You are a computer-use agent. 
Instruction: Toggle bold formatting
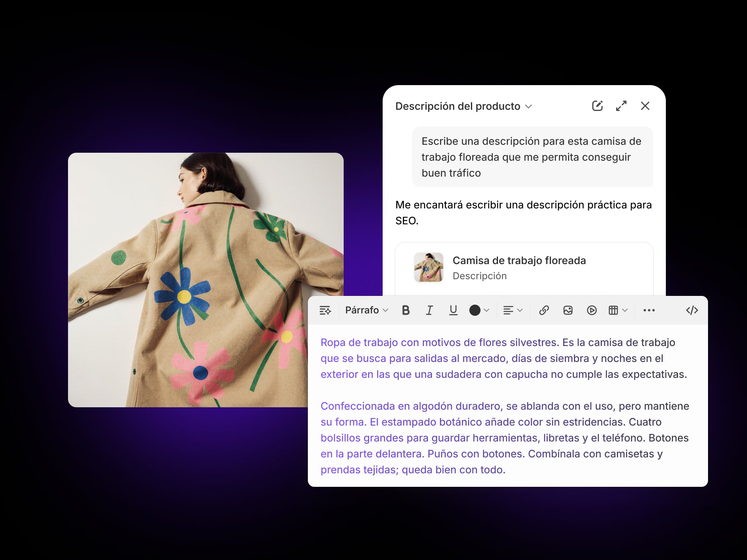(x=406, y=310)
